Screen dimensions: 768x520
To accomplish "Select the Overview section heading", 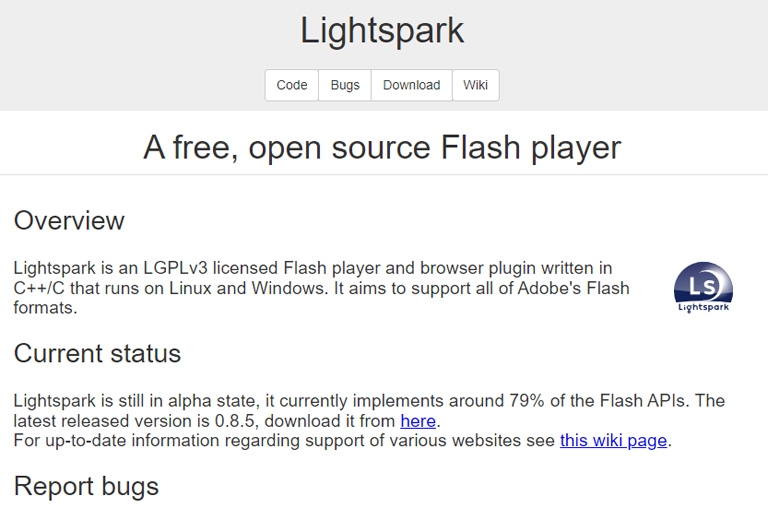I will (69, 221).
